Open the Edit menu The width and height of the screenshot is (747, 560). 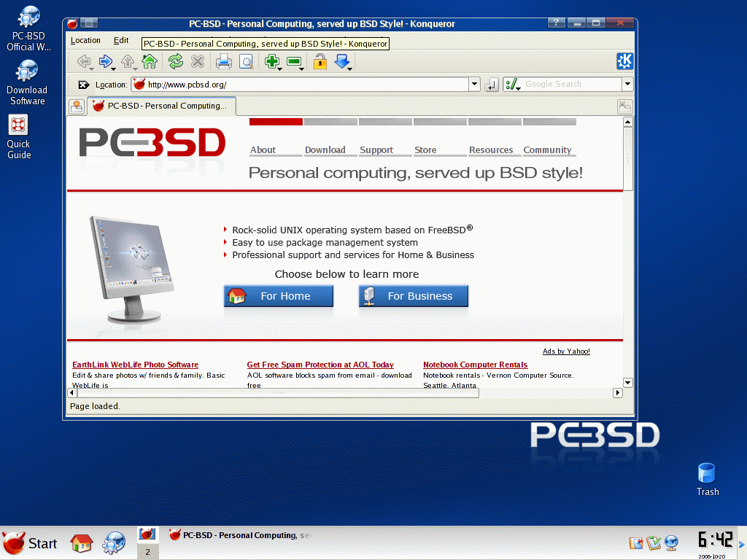[x=121, y=41]
